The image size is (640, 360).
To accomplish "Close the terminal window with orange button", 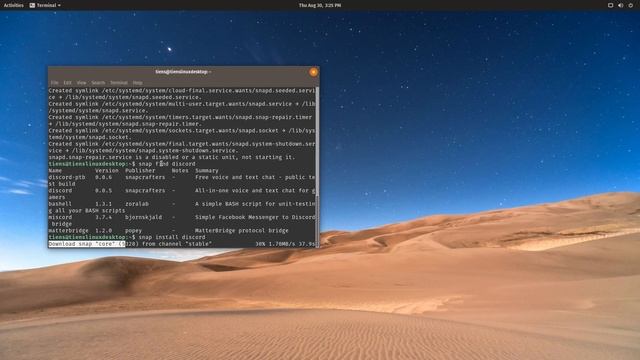I will [x=313, y=72].
